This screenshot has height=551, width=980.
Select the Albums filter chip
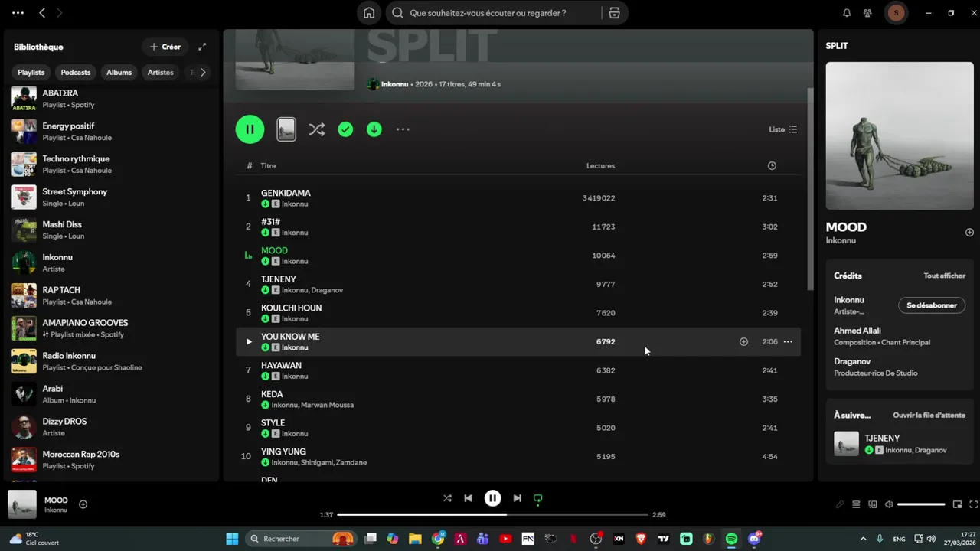(119, 72)
